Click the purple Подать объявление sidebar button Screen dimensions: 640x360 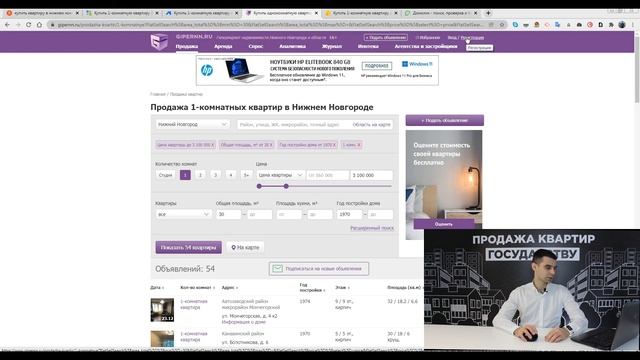444,120
